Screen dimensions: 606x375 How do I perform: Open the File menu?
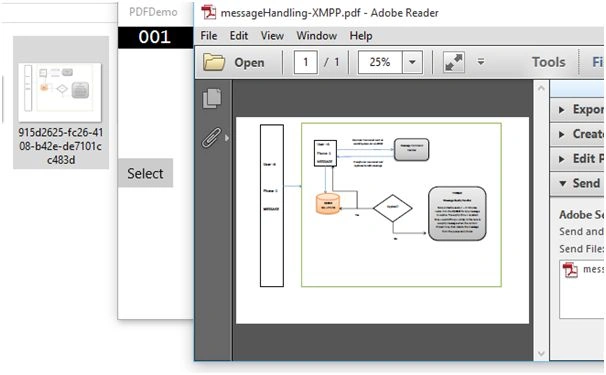coord(209,36)
